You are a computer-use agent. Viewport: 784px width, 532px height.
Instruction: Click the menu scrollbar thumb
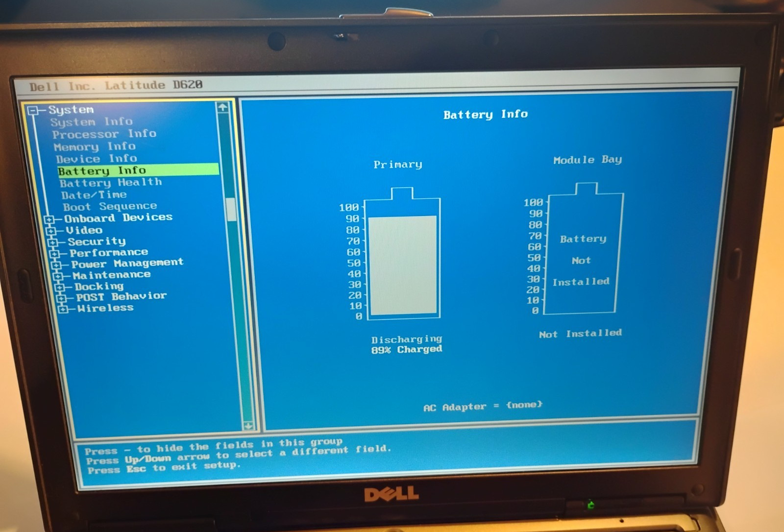coord(231,209)
